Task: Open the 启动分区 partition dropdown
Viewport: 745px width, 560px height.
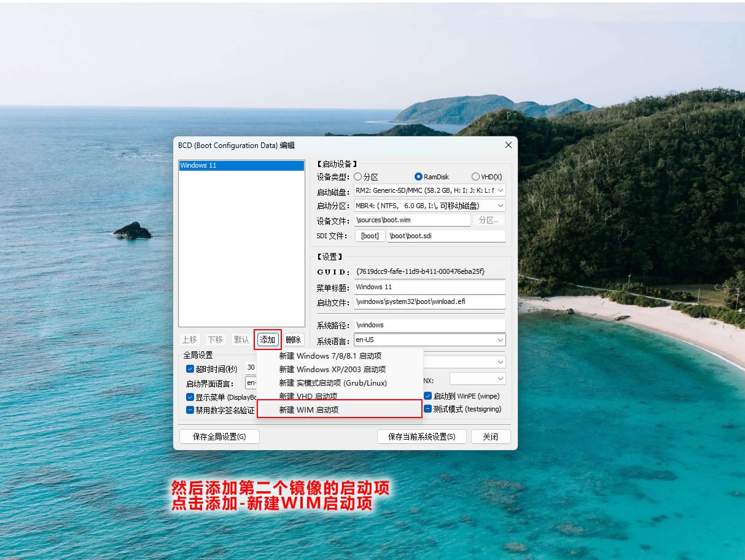Action: tap(500, 206)
